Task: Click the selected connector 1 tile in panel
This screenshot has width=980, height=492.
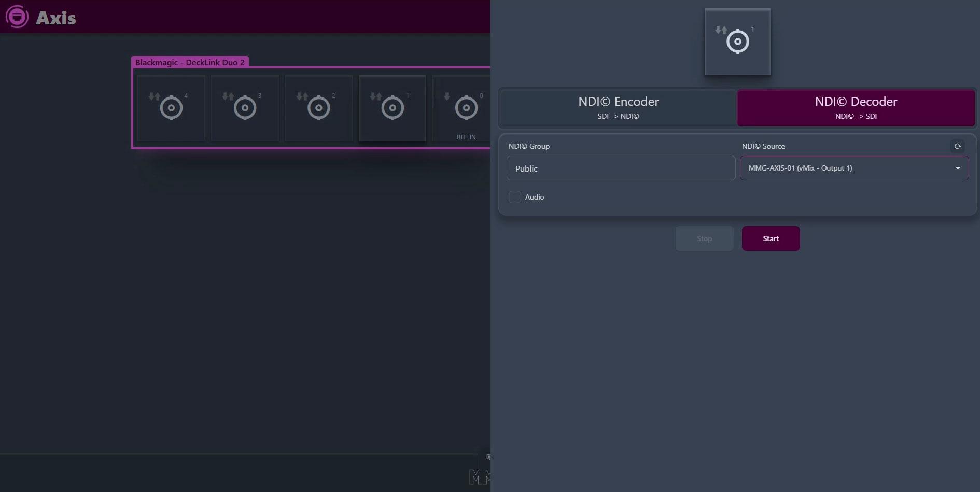Action: 737,41
